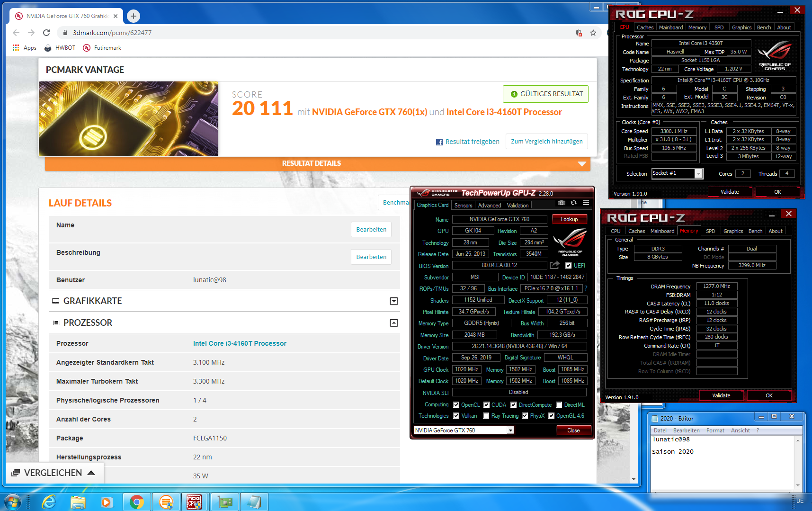Click Close button in GPU-Z
Screen dimensions: 812x511
pyautogui.click(x=573, y=430)
